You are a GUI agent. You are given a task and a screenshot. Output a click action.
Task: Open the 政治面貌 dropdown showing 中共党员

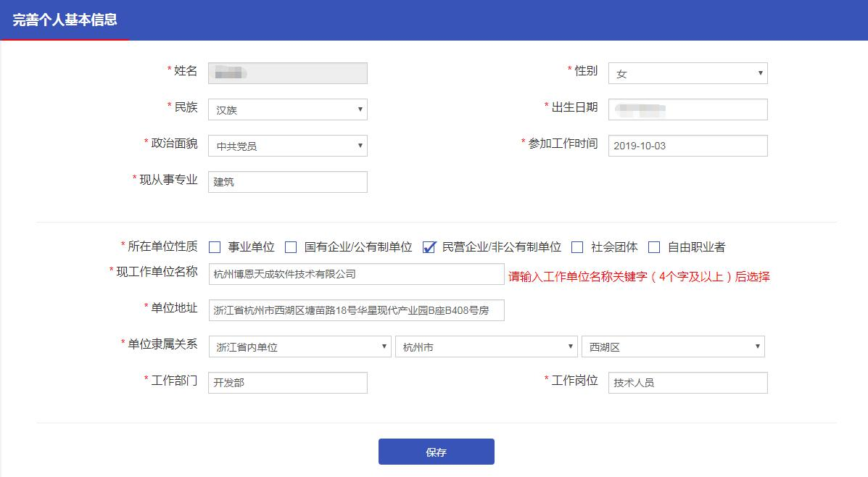[287, 145]
